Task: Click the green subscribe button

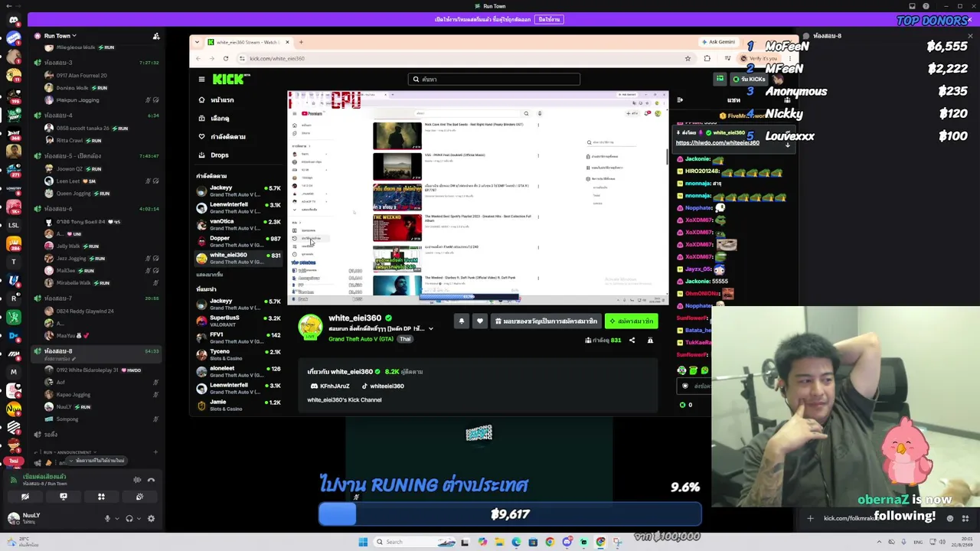Action: (x=632, y=321)
